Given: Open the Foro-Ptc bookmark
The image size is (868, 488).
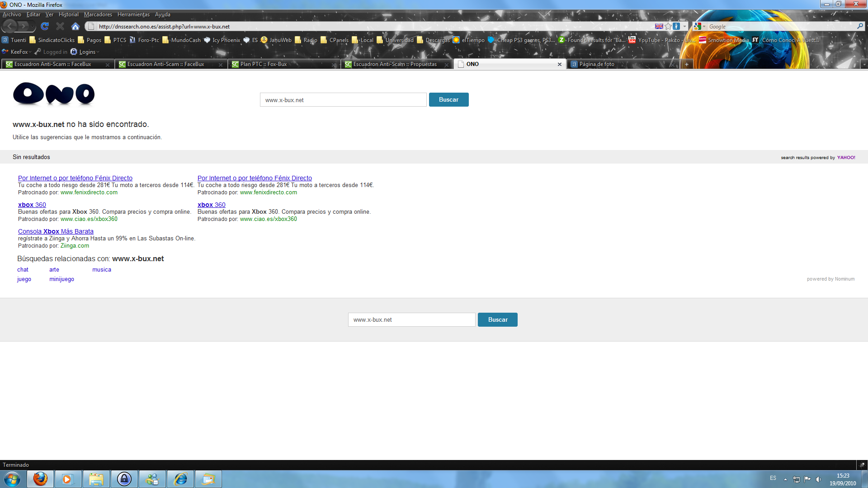Looking at the screenshot, I should tap(144, 40).
